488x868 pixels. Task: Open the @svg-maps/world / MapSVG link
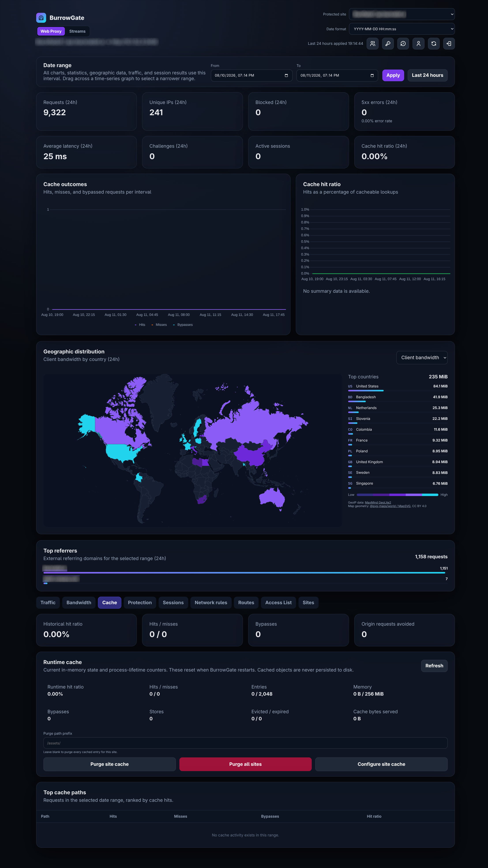click(x=390, y=506)
